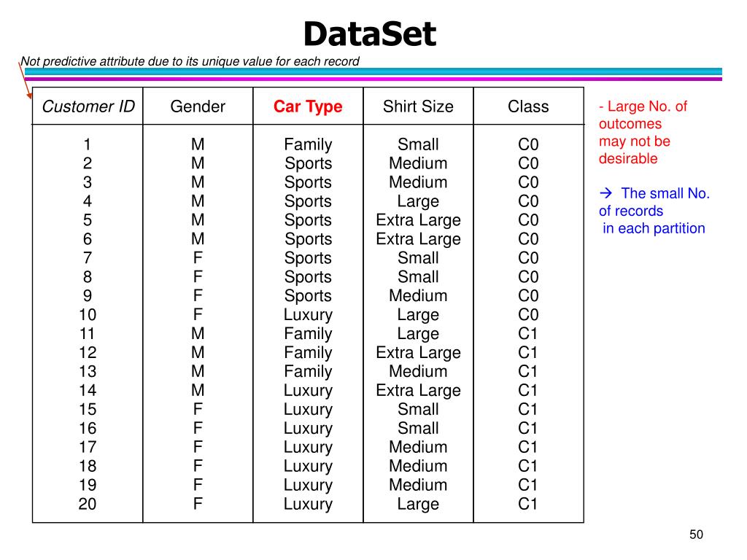The image size is (747, 560).
Task: Click Customer ID "4" in the table
Action: pyautogui.click(x=88, y=201)
